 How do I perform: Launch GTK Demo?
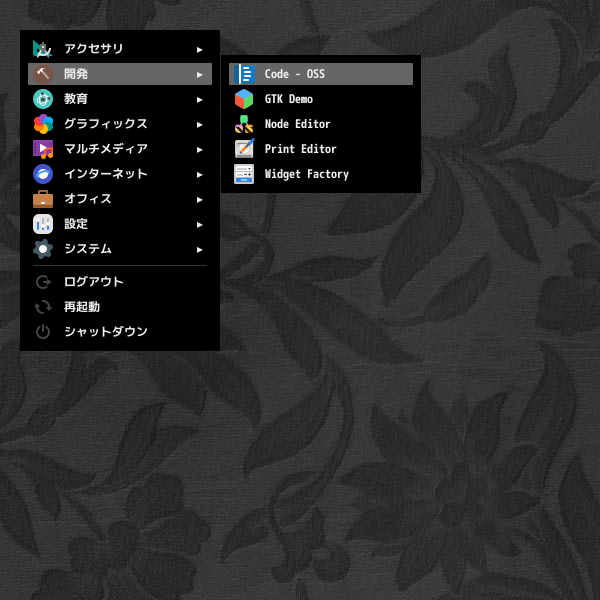[x=321, y=99]
